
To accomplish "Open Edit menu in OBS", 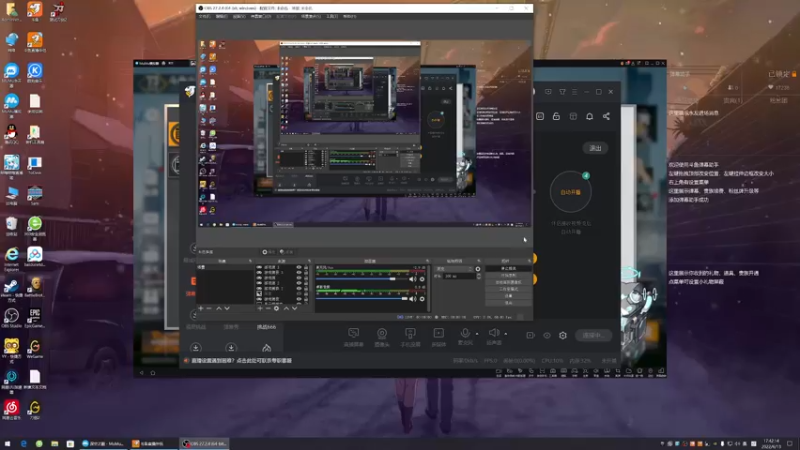I will (221, 16).
